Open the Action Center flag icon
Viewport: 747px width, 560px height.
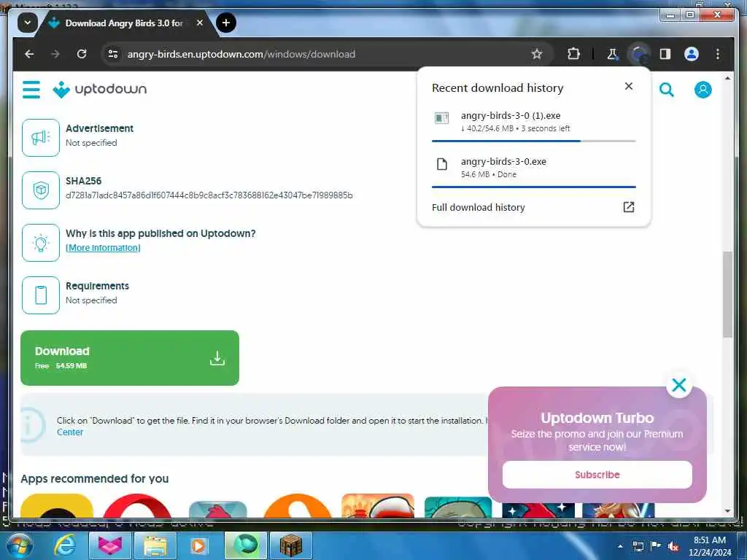click(x=656, y=546)
